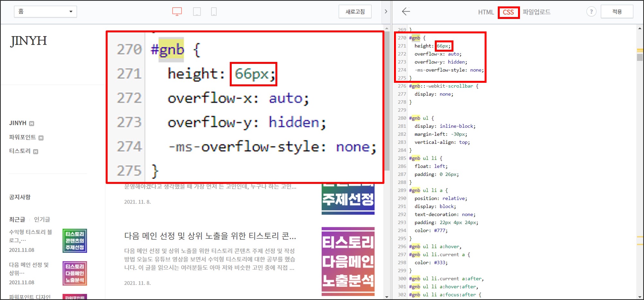
Task: Open the JINYH category link in sidebar
Action: pyautogui.click(x=18, y=123)
